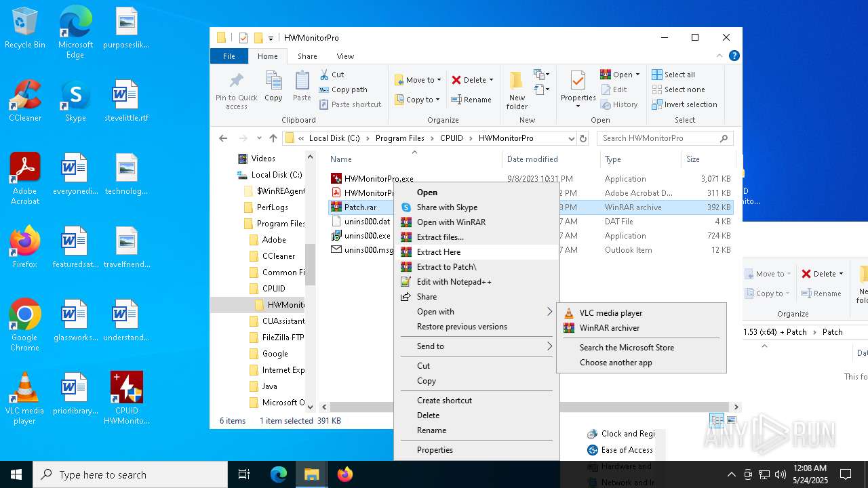Open CCleaner desktop shortcut
The height and width of the screenshot is (488, 868).
[x=25, y=102]
